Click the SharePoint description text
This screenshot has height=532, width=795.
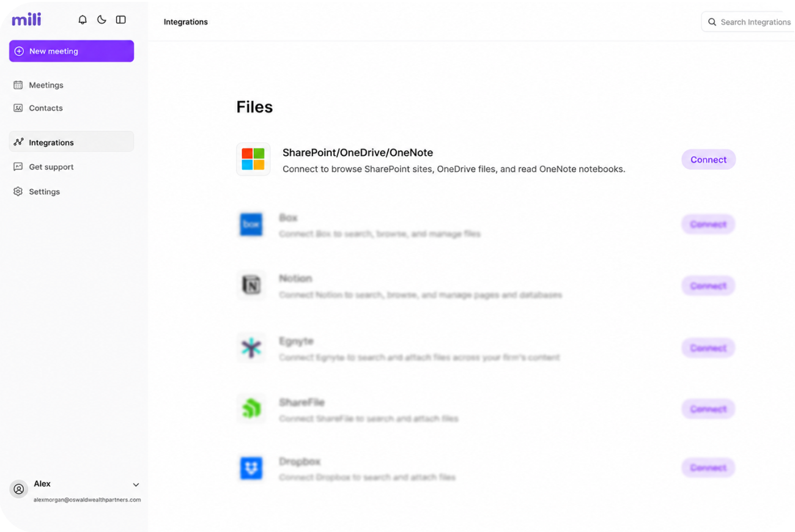[454, 169]
